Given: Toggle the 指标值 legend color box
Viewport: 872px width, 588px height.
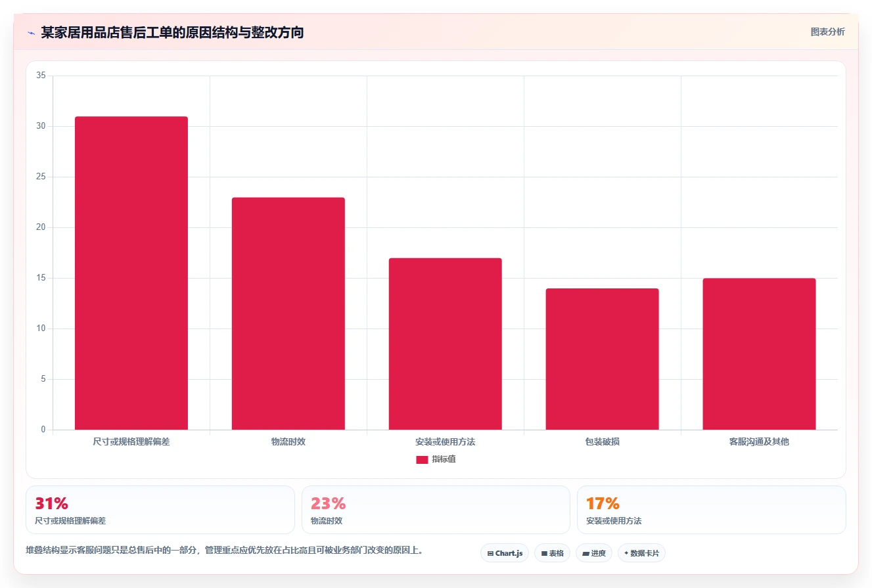Looking at the screenshot, I should point(422,459).
